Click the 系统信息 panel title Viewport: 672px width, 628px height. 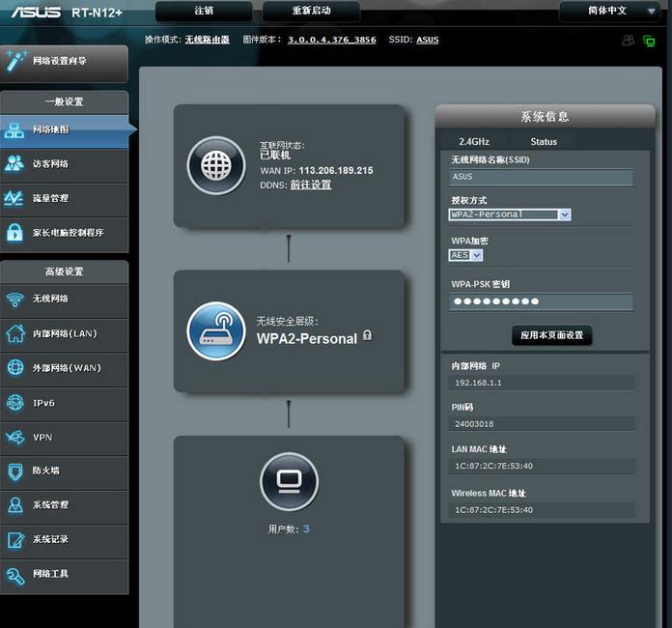pos(545,117)
